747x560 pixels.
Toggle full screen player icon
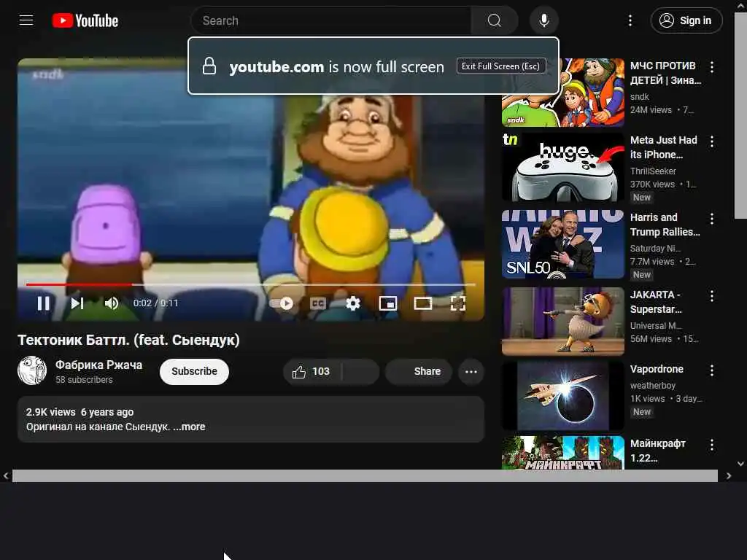pyautogui.click(x=458, y=303)
